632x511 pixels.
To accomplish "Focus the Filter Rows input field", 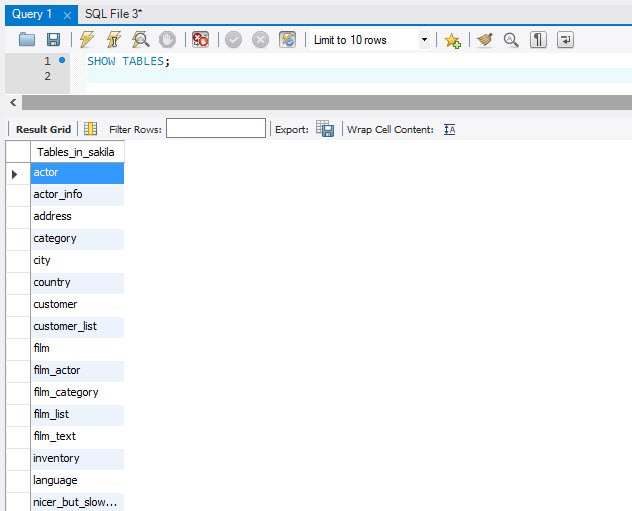I will point(216,128).
